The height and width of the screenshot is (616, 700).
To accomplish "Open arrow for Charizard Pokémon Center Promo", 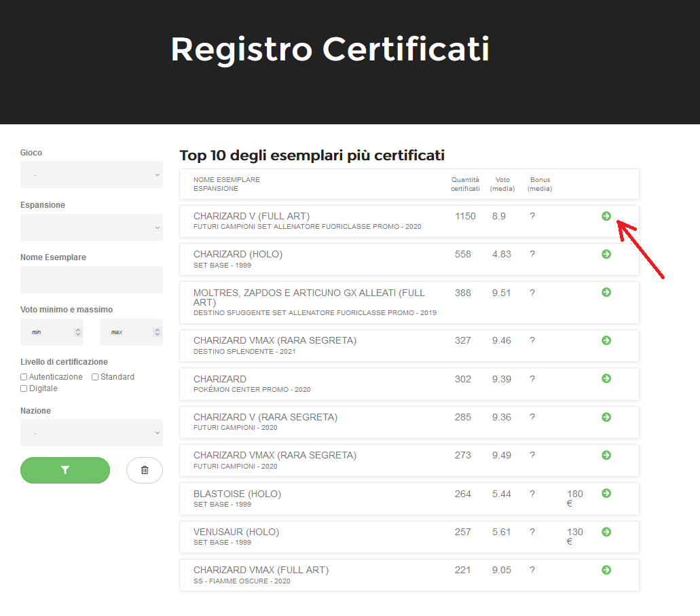I will pyautogui.click(x=606, y=378).
